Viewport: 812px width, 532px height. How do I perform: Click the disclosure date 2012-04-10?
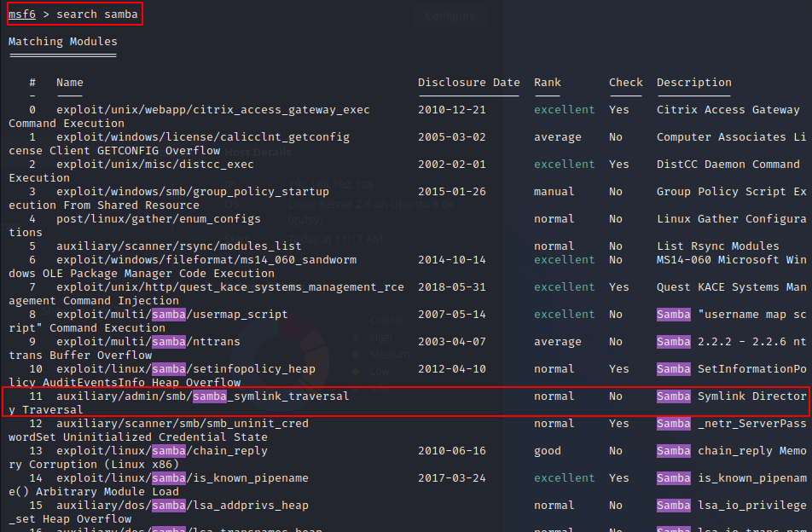click(x=451, y=369)
